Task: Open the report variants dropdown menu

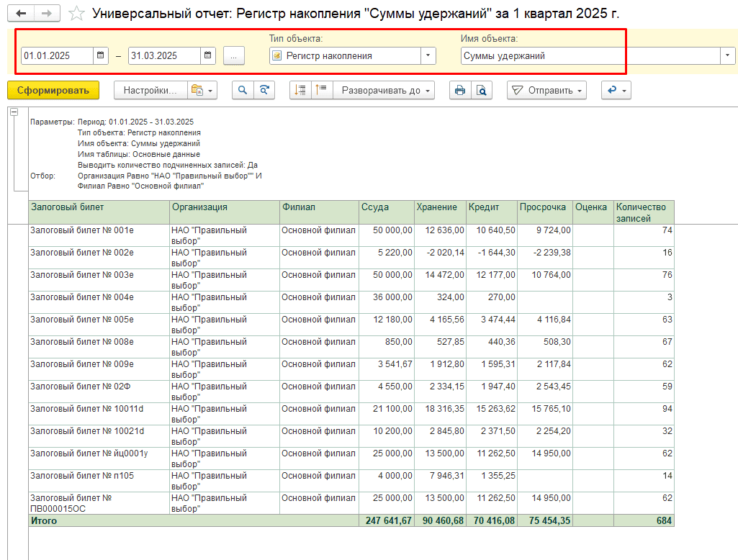Action: (202, 90)
